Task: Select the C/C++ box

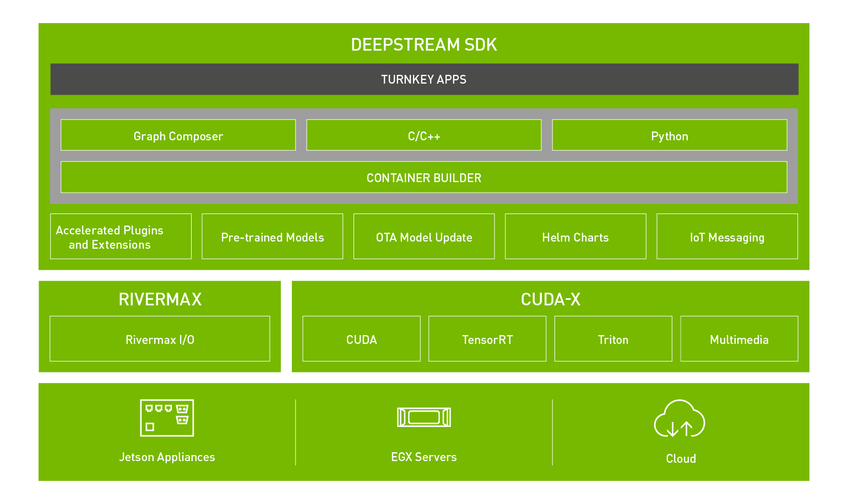Action: click(x=424, y=135)
